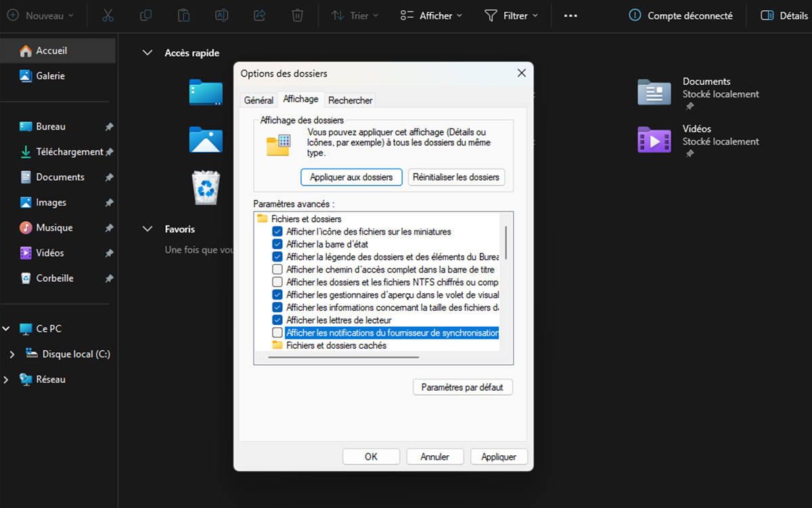Toggle 'Afficher l'icône des fichiers sur les miniatures' checkbox
The image size is (812, 508).
[x=277, y=232]
